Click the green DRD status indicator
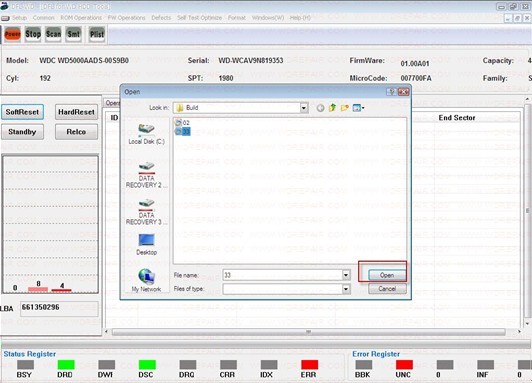The height and width of the screenshot is (383, 532). coord(66,365)
